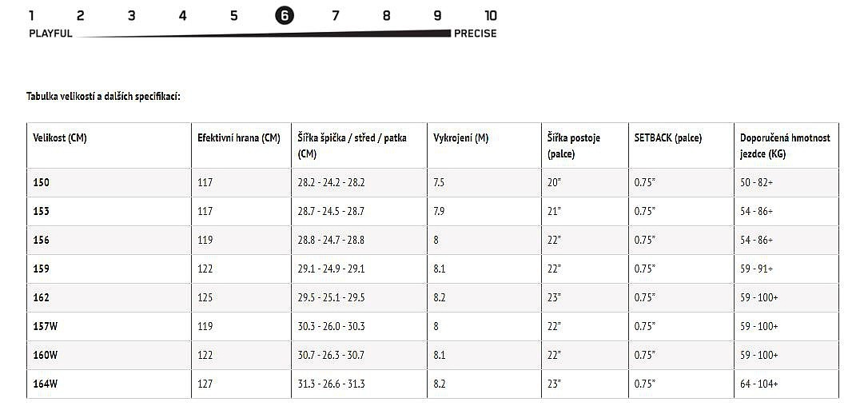Select number 10 on the Precise scale
The image size is (868, 410).
(491, 16)
